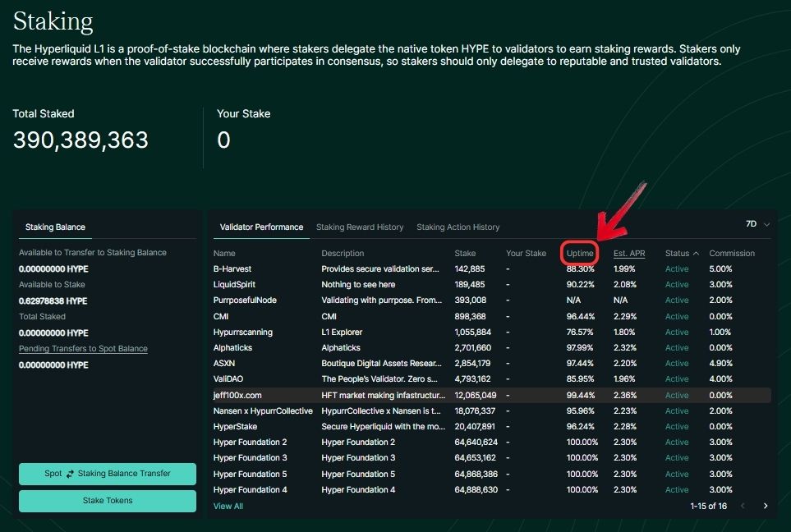This screenshot has width=791, height=532.
Task: Click the Est. APR column header
Action: tap(629, 253)
